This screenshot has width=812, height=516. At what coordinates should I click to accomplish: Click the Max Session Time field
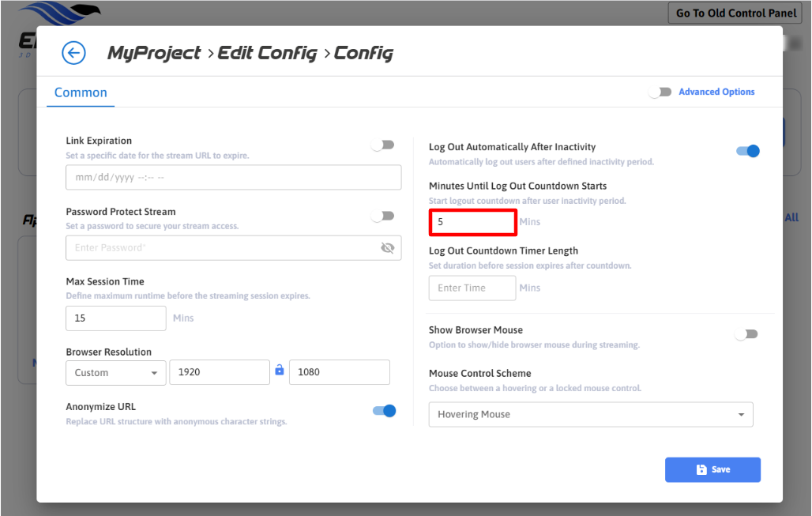point(115,318)
